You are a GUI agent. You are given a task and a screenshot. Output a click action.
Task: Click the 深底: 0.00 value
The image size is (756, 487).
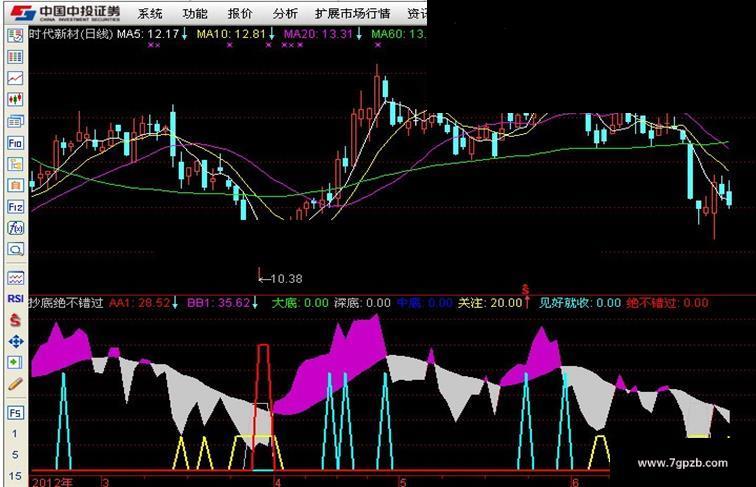(x=362, y=303)
